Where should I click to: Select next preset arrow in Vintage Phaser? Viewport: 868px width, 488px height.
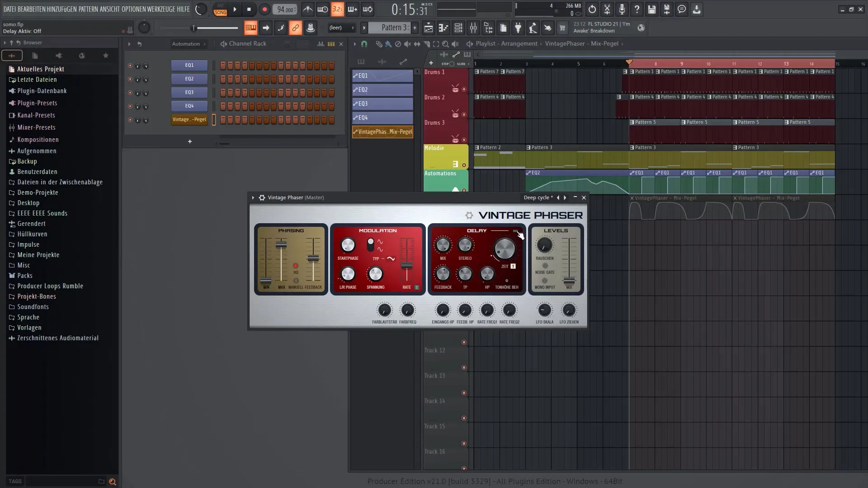pos(565,197)
